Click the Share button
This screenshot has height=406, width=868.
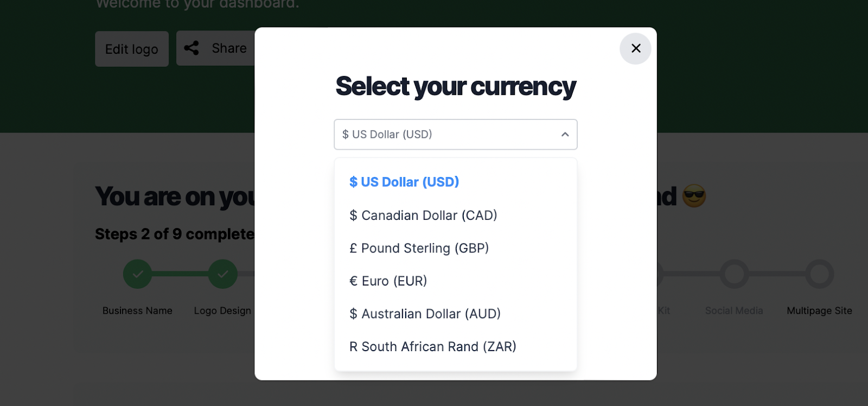[229, 48]
